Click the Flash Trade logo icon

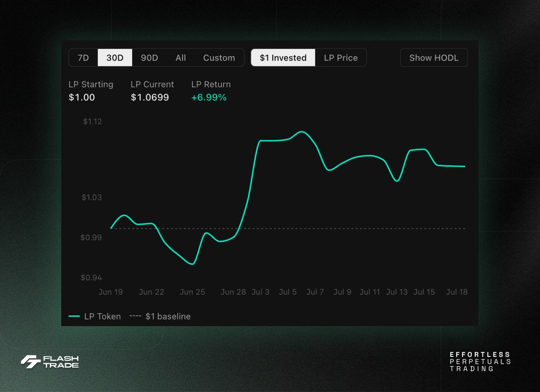pyautogui.click(x=30, y=361)
